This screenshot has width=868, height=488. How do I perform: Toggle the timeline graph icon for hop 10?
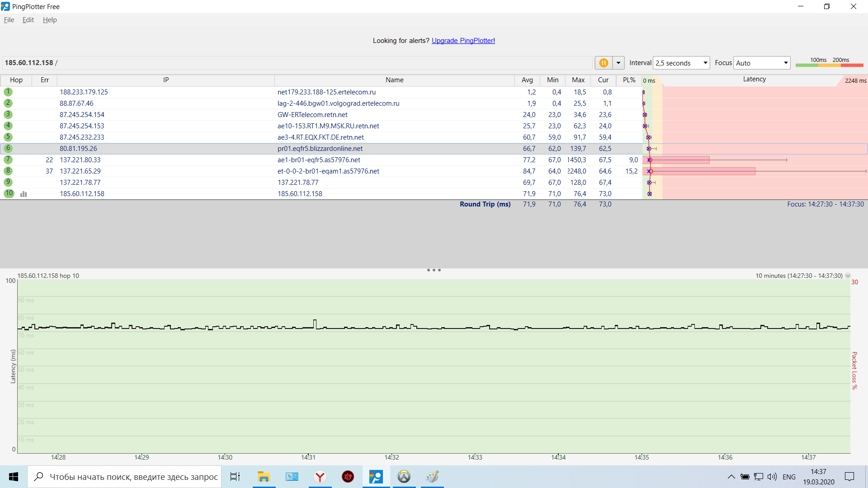pyautogui.click(x=24, y=194)
